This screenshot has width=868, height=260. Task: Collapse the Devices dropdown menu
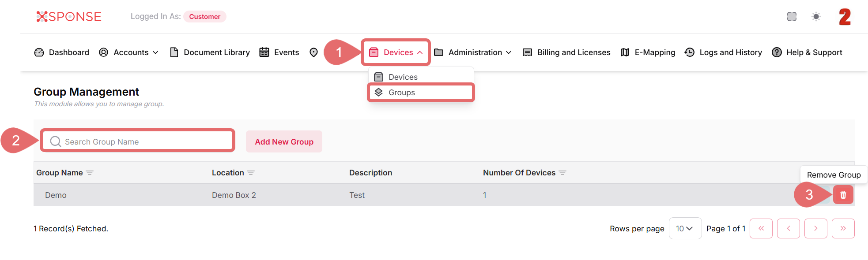[x=396, y=52]
